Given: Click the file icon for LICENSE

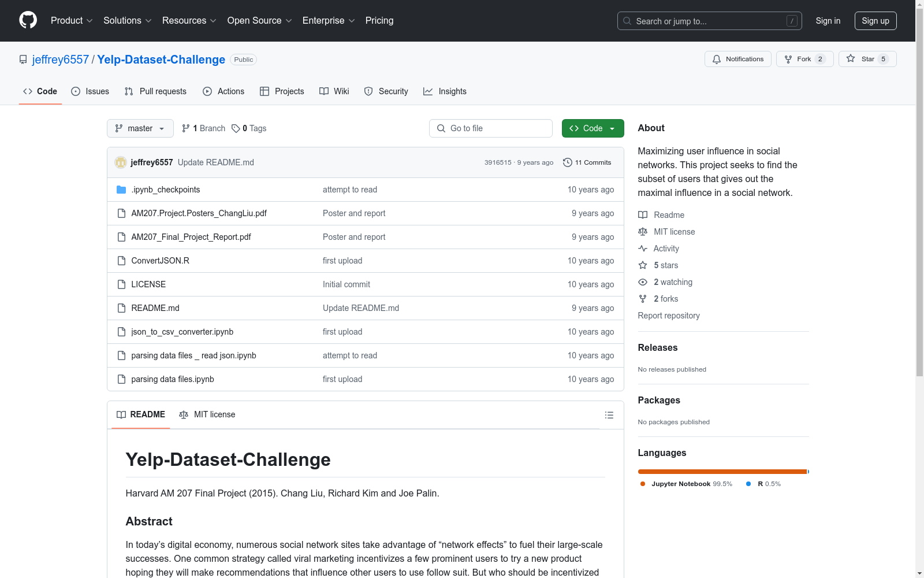Looking at the screenshot, I should pyautogui.click(x=121, y=284).
